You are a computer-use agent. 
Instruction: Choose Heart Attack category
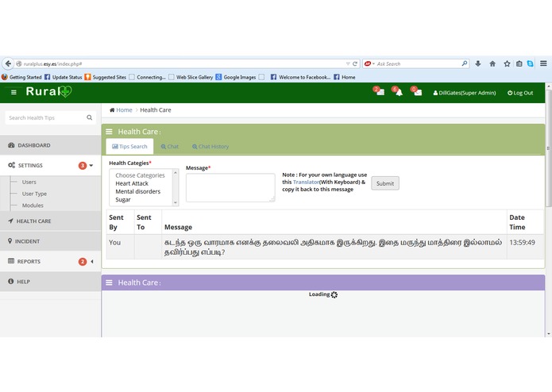[x=132, y=183]
